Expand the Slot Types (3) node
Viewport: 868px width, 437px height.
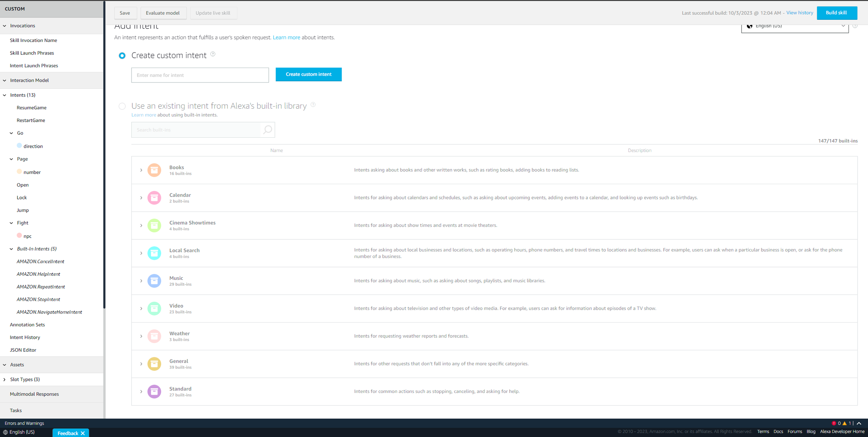coord(5,379)
